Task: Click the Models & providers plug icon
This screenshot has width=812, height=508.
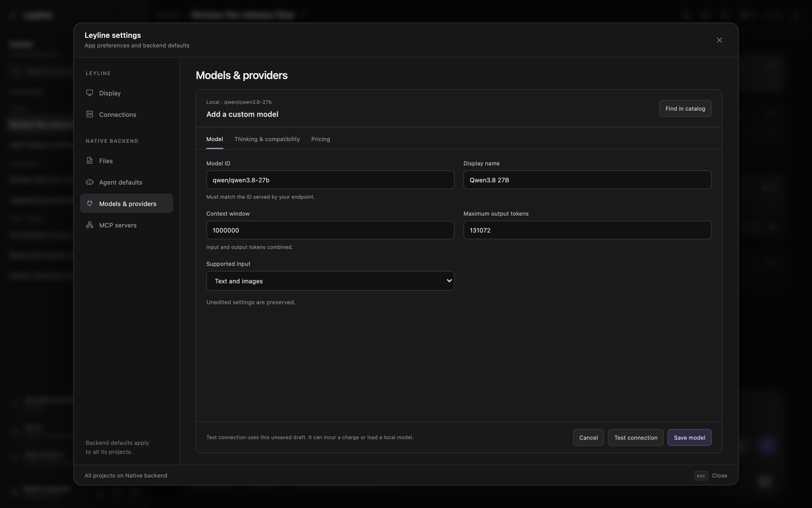Action: click(x=90, y=203)
